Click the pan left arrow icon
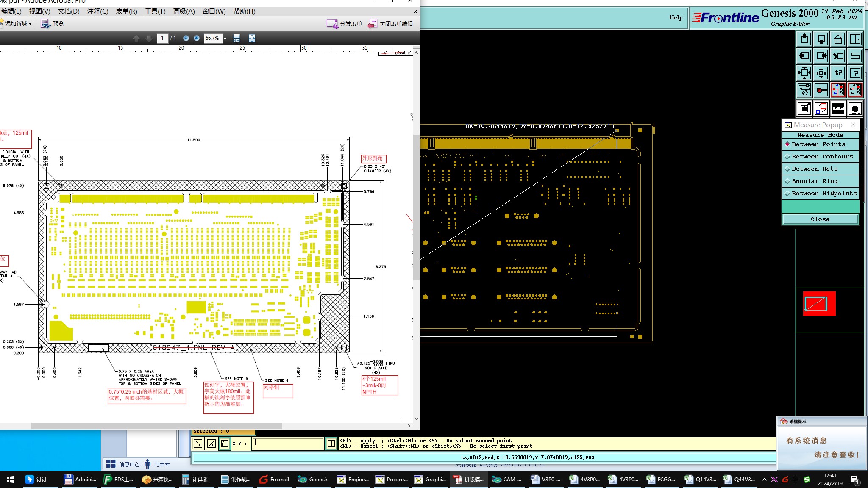Screen dimensions: 868x488 pyautogui.click(x=804, y=56)
